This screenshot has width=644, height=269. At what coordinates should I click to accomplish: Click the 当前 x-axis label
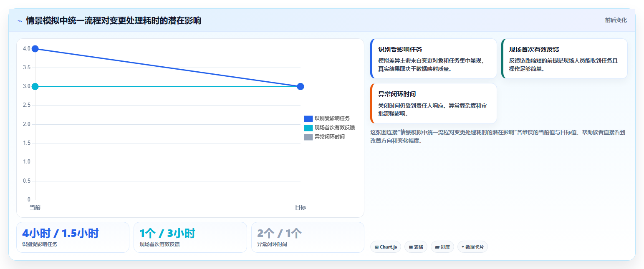click(x=35, y=207)
